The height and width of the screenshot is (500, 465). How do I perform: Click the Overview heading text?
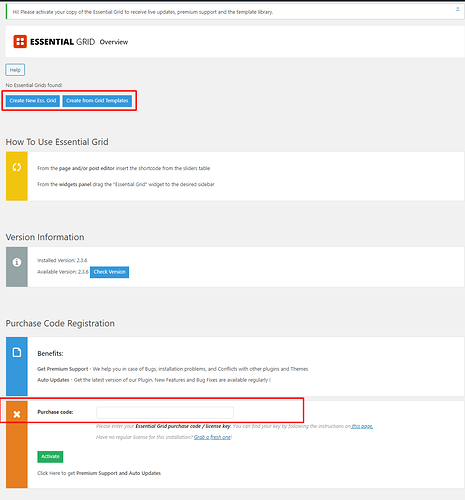[114, 42]
